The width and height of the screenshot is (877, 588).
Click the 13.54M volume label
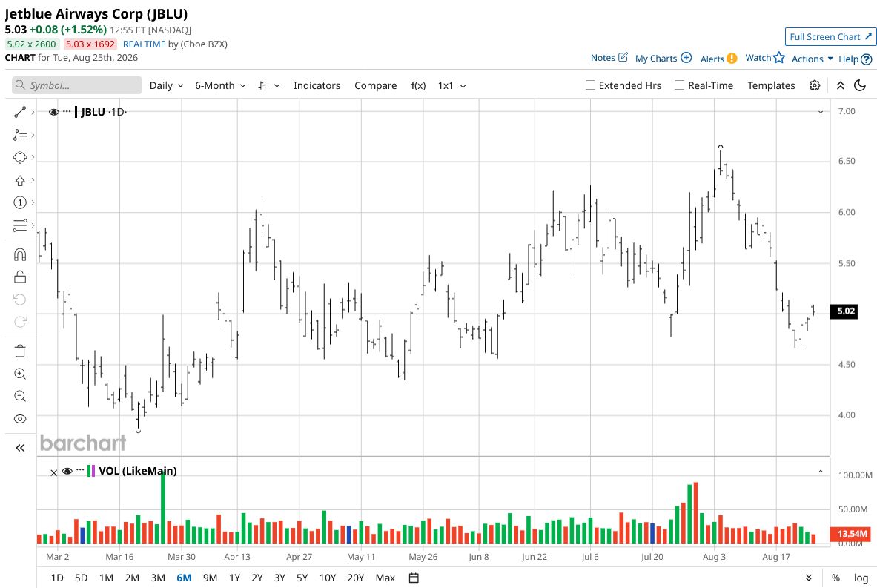pos(852,534)
